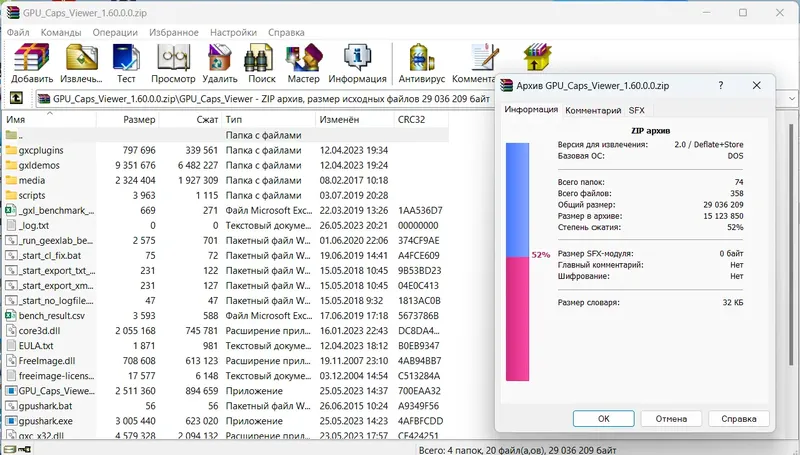
Task: Go up one folder level arrow icon
Action: coord(16,97)
